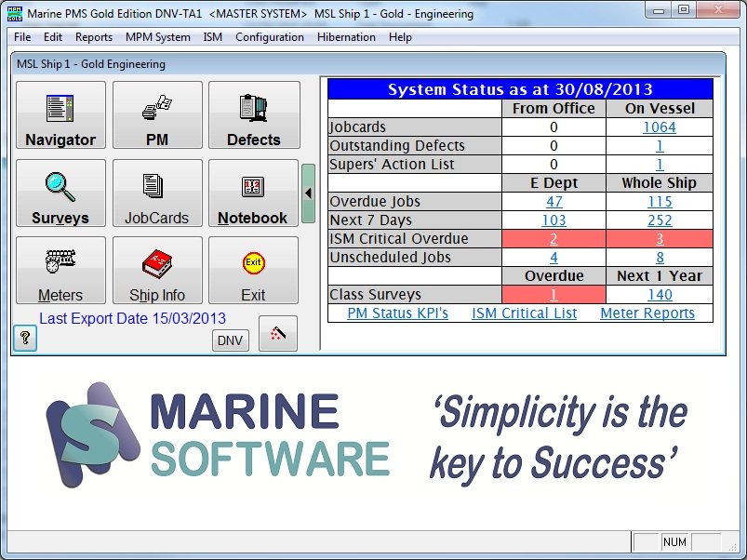This screenshot has width=747, height=560.
Task: Open Whole Ship Unscheduled Jobs 8
Action: [x=660, y=258]
